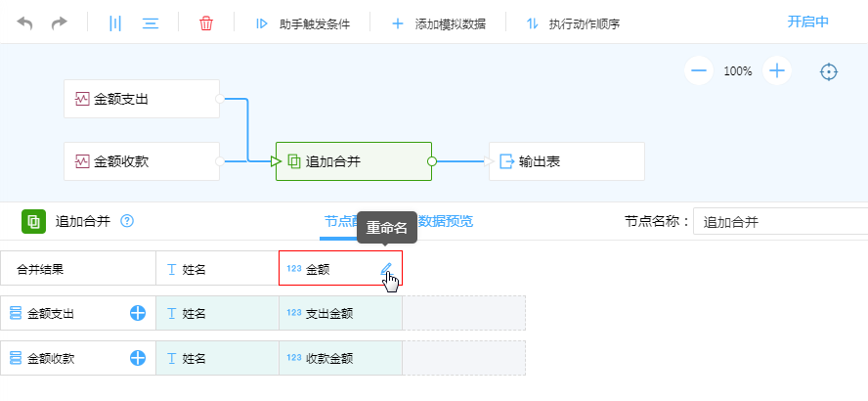Add a field to 金额支出 row
This screenshot has height=401, width=868.
coord(138,313)
